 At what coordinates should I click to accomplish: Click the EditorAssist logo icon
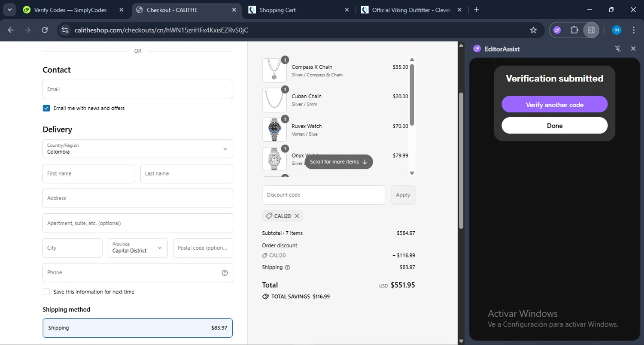(x=477, y=49)
